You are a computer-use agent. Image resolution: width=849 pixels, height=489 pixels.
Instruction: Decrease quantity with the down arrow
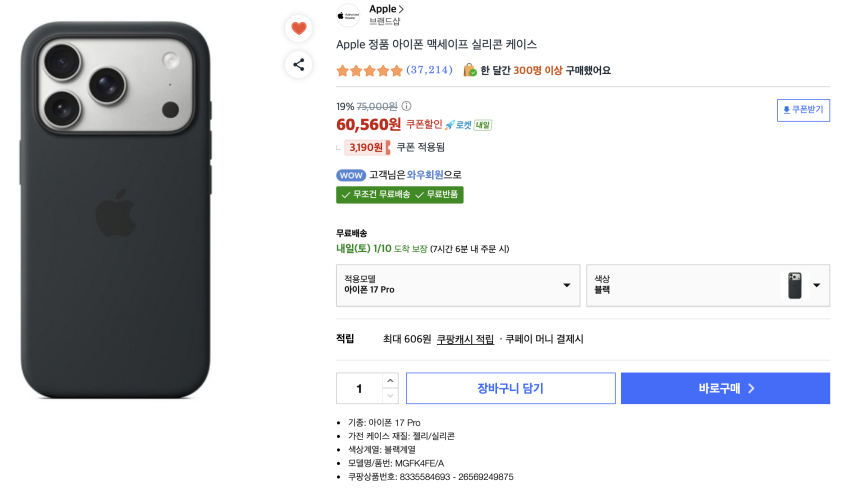click(390, 396)
